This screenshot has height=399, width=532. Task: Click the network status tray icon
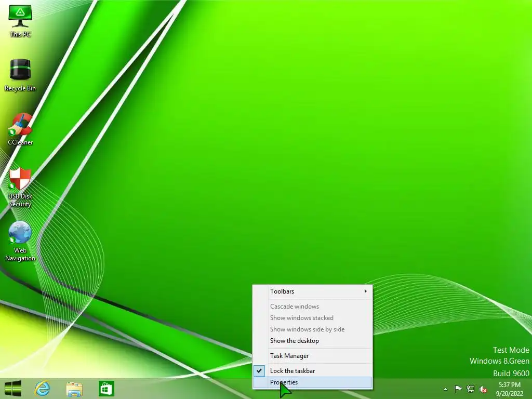[x=471, y=389]
